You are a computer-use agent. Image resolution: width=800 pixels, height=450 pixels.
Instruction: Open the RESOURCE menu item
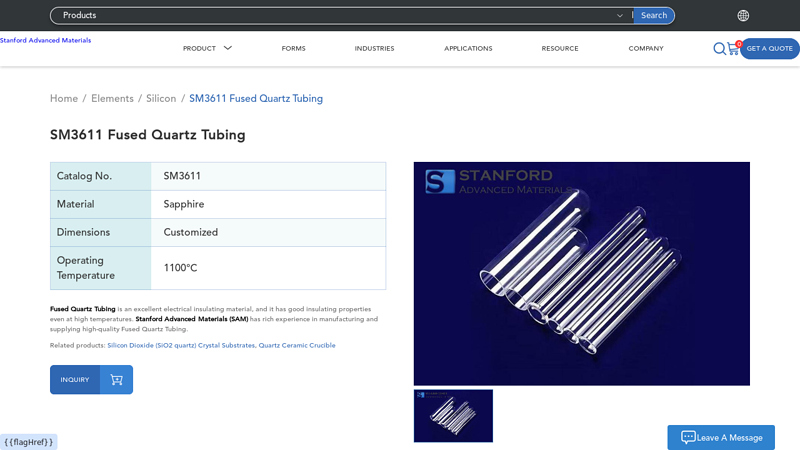[x=560, y=48]
